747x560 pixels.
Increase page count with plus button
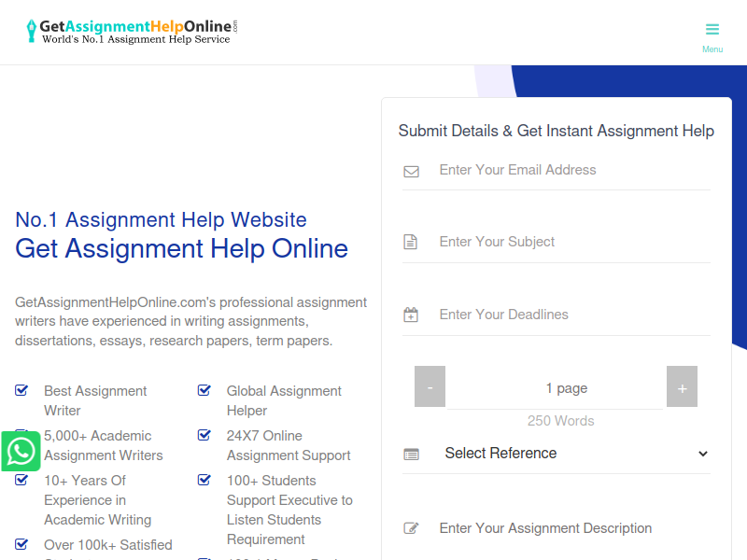(682, 386)
